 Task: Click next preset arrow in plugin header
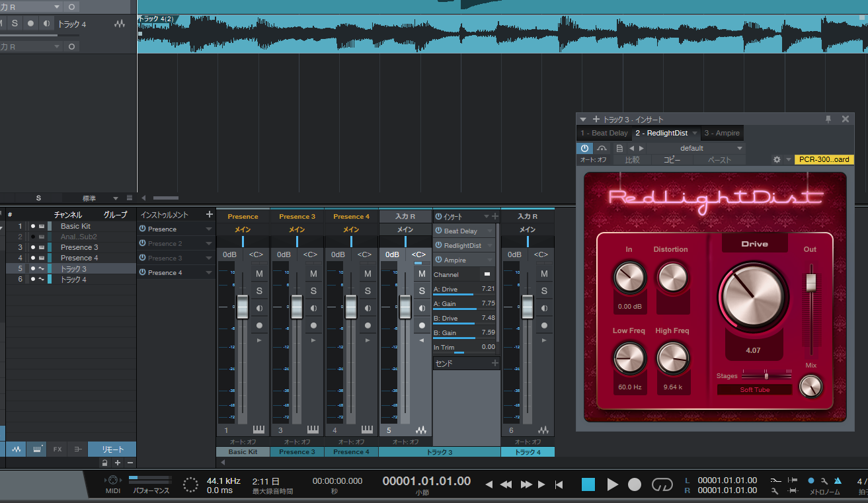pos(641,148)
